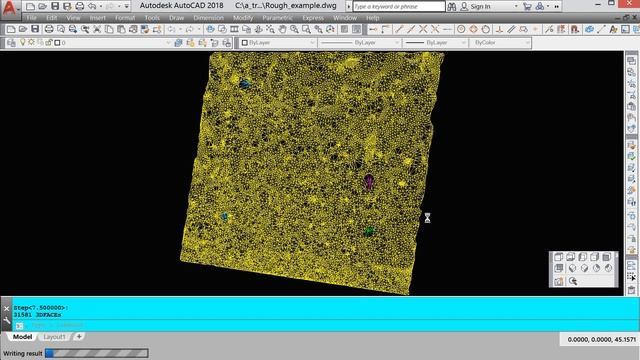Open the Edit menu

(x=51, y=18)
